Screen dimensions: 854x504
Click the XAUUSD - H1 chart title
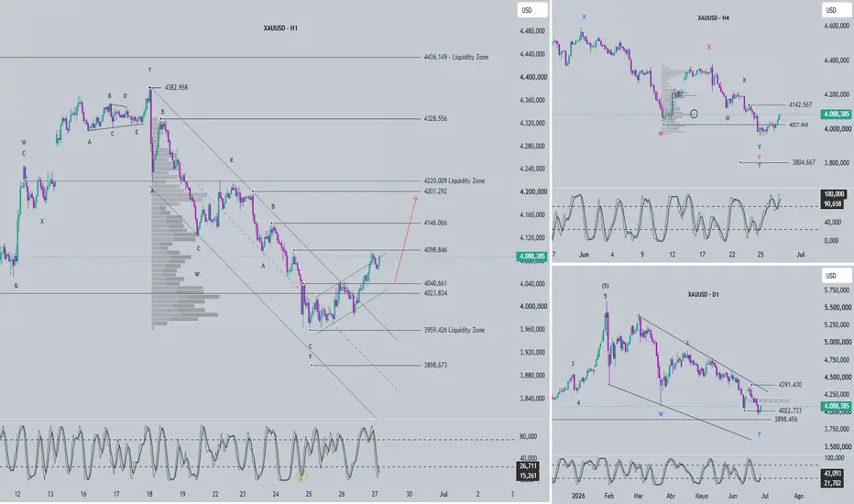click(280, 27)
